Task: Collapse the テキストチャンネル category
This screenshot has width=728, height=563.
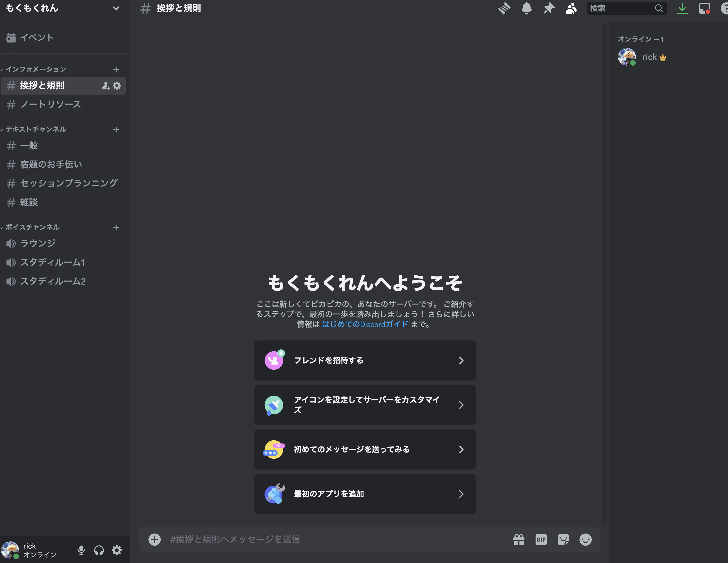Action: point(35,129)
